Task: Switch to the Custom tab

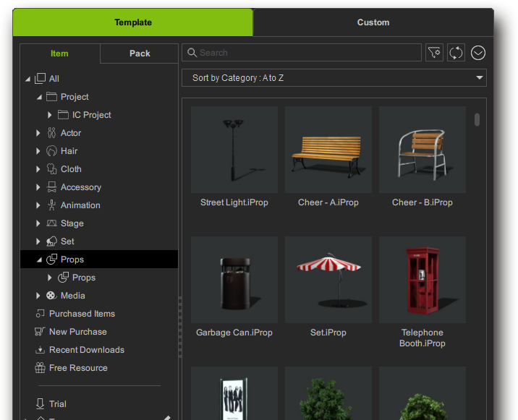Action: pyautogui.click(x=373, y=22)
